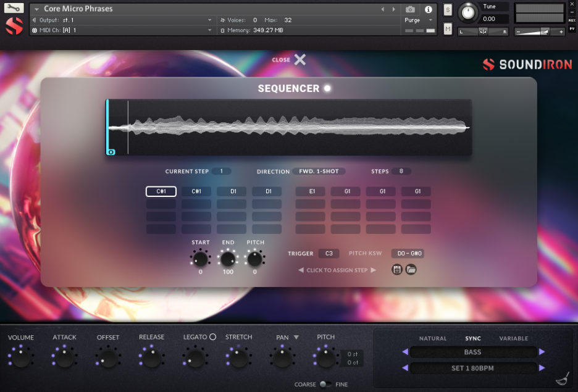Select the first C#1 step cell
This screenshot has width=578, height=392.
coord(161,191)
